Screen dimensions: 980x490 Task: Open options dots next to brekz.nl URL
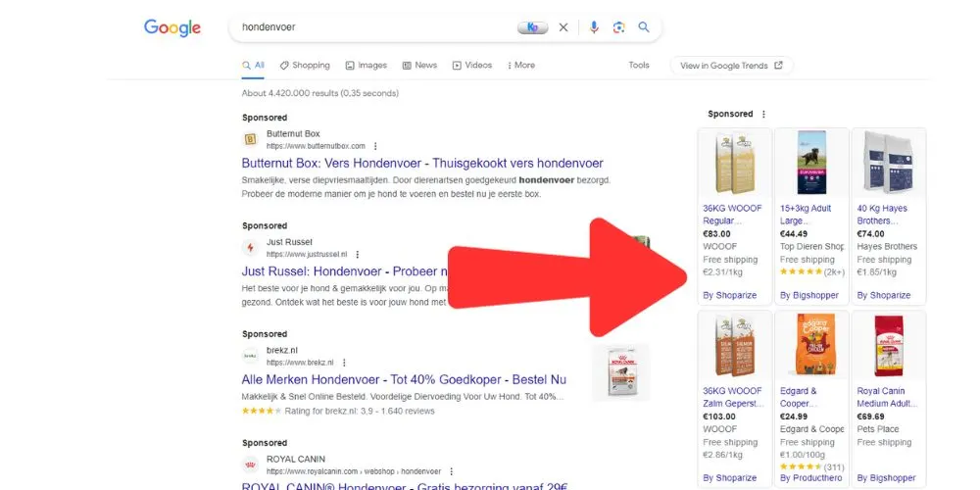tap(344, 363)
